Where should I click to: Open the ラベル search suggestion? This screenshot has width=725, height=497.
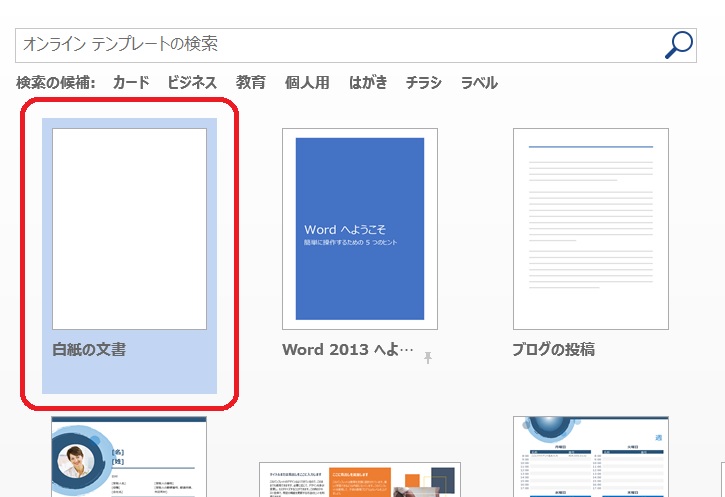[479, 83]
